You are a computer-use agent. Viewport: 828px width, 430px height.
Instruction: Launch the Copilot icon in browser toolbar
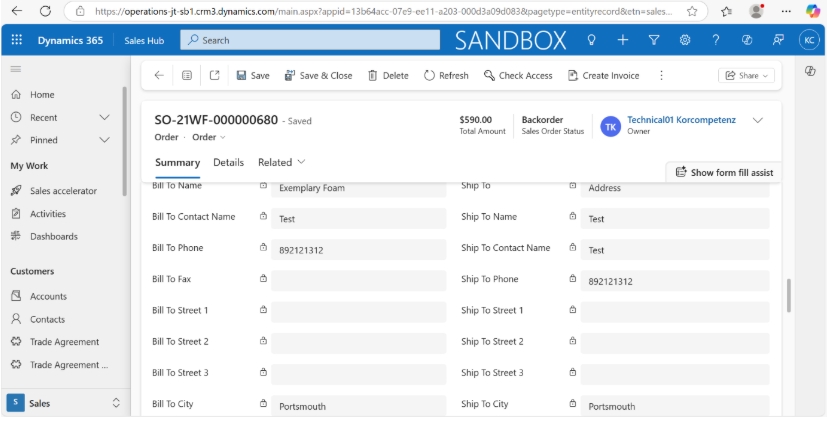click(x=813, y=11)
